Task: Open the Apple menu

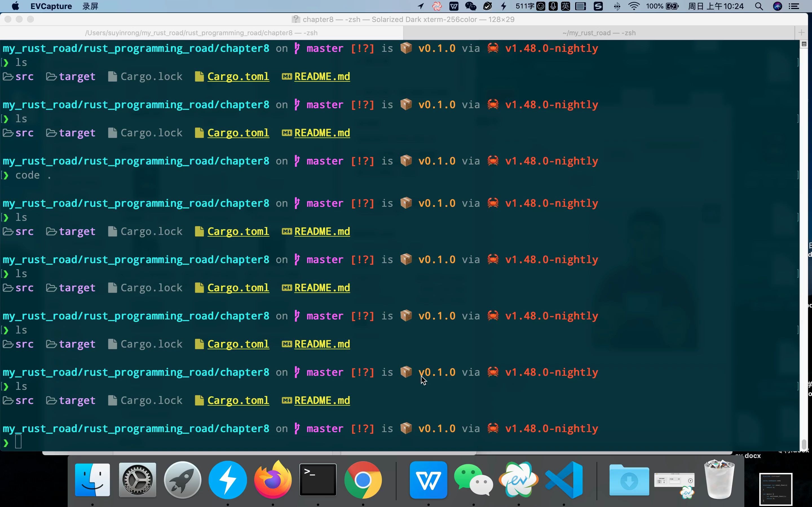Action: click(x=16, y=6)
